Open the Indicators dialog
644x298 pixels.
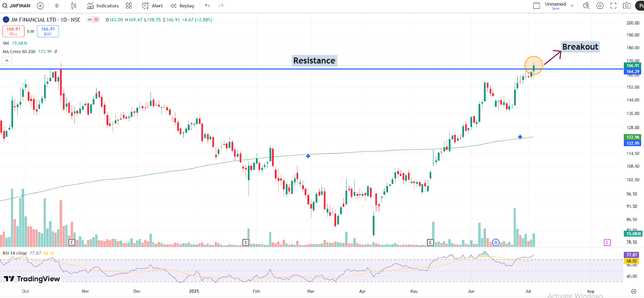click(103, 6)
